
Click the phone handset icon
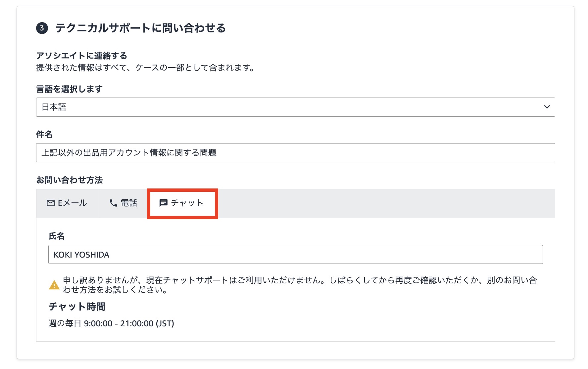tap(113, 203)
